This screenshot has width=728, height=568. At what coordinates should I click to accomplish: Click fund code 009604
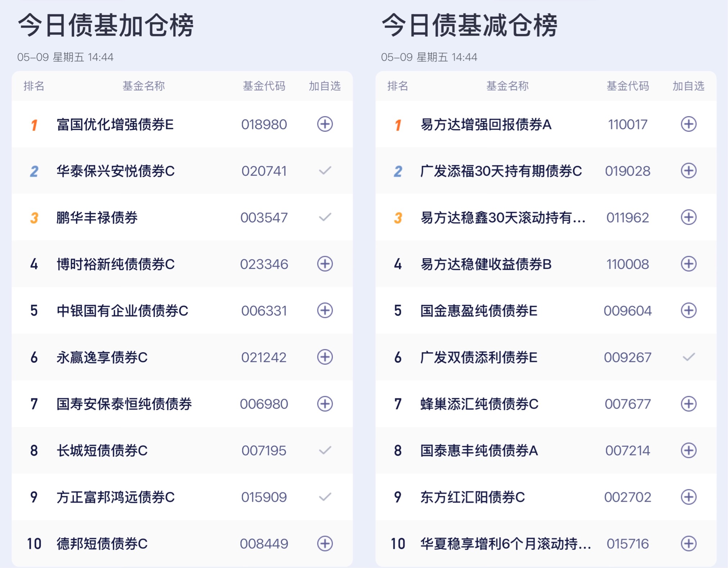(628, 311)
